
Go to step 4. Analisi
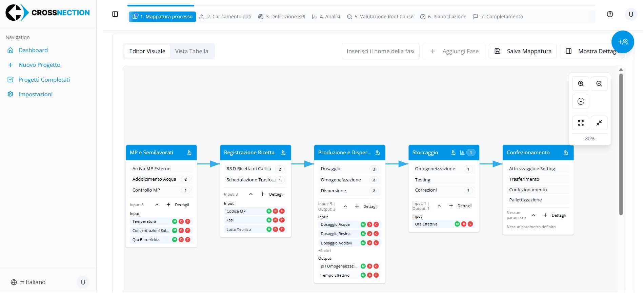pyautogui.click(x=326, y=17)
